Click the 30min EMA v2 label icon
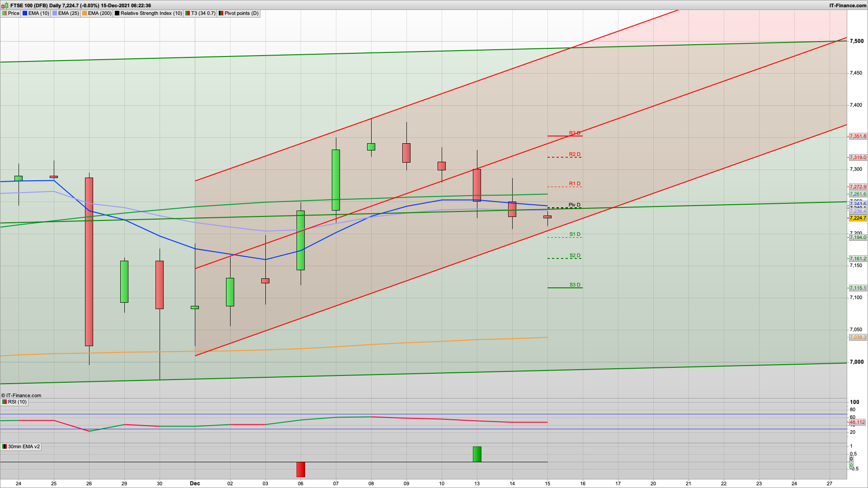This screenshot has height=488, width=868. (x=5, y=446)
